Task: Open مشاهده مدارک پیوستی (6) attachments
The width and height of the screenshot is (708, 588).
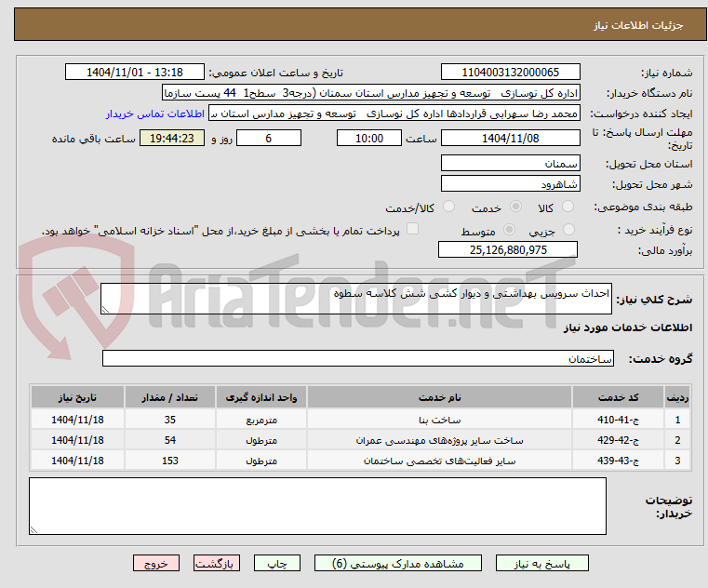Action: click(398, 563)
